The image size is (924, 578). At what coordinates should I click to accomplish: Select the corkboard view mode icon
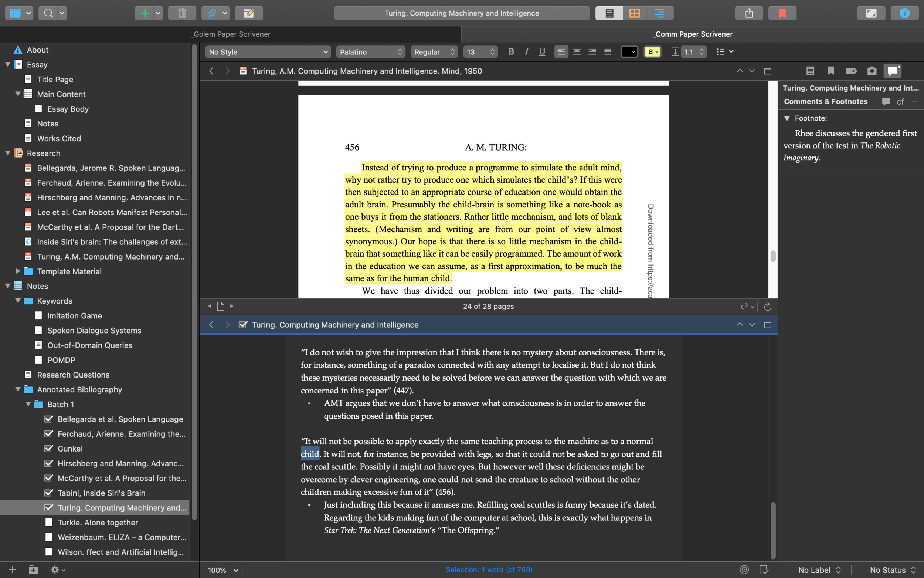635,13
